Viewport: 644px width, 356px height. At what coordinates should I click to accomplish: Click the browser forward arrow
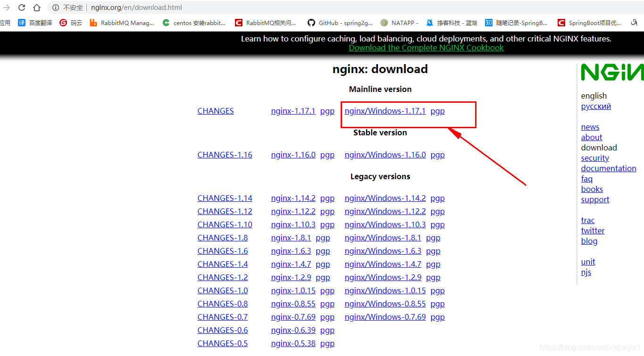pos(7,8)
